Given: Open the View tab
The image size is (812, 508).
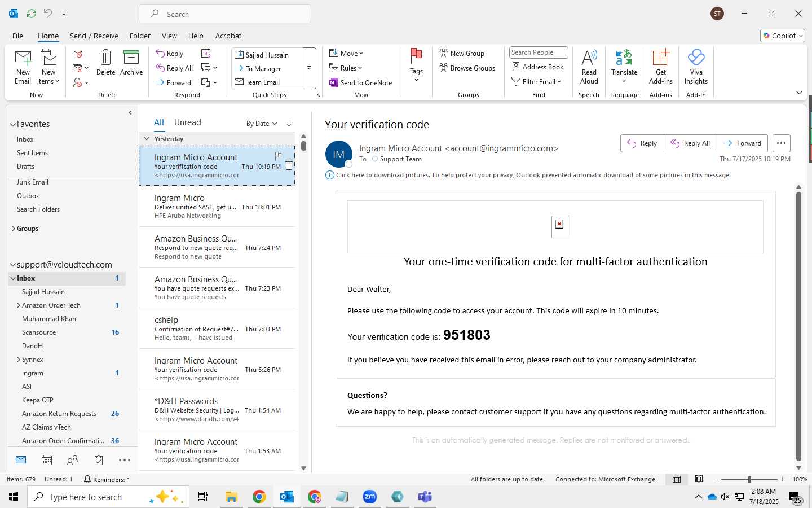Looking at the screenshot, I should (169, 36).
